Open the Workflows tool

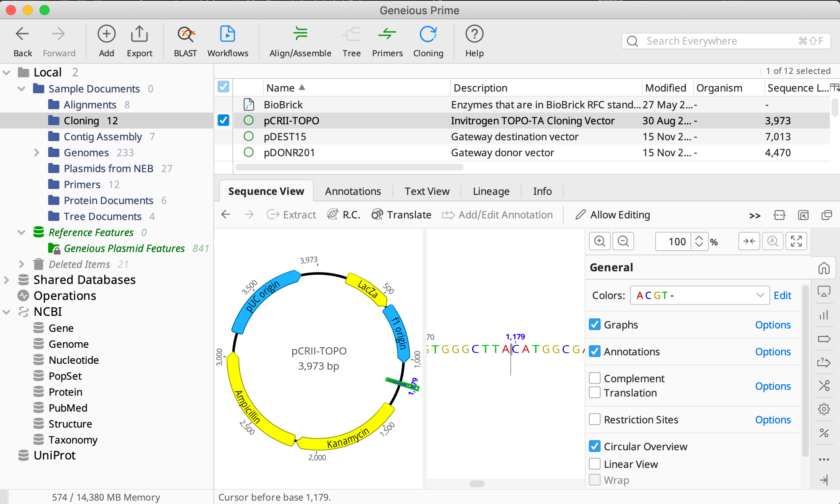coord(228,40)
